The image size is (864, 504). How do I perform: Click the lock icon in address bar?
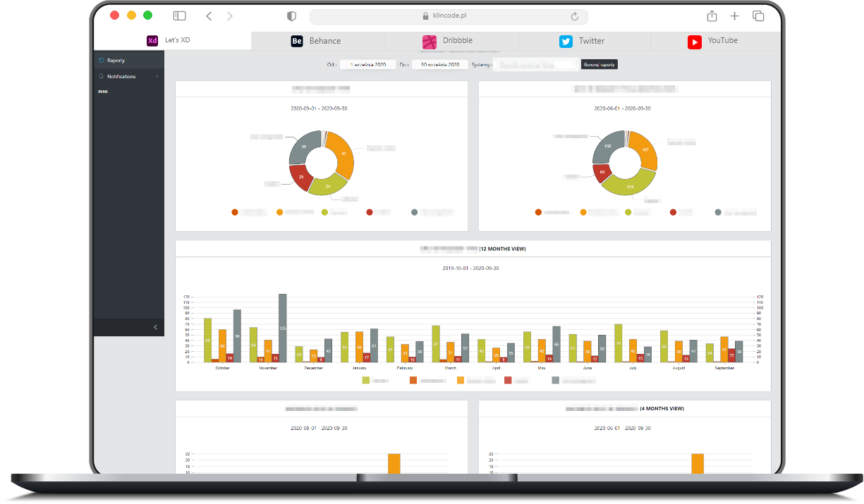coord(425,16)
